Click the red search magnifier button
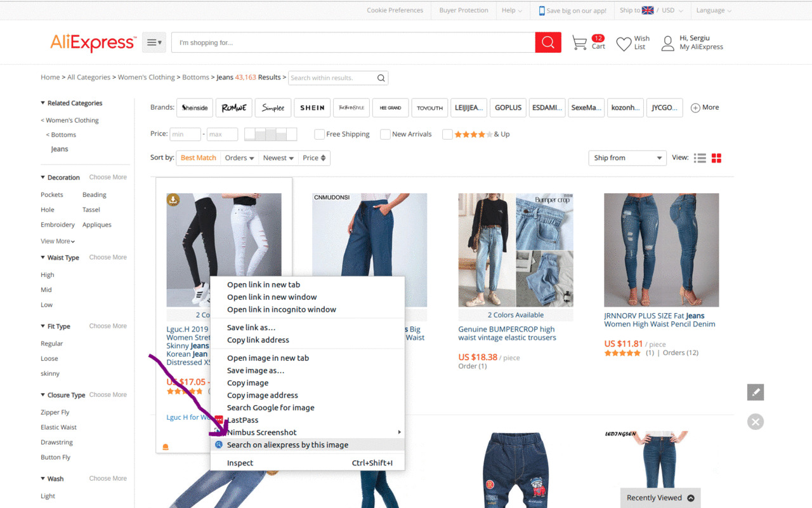The height and width of the screenshot is (508, 812). pyautogui.click(x=548, y=43)
